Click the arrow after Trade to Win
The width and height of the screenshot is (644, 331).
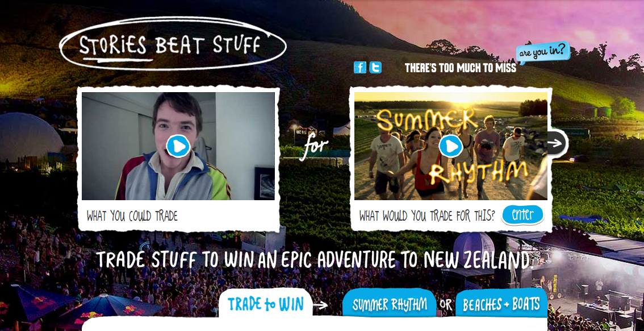[320, 305]
